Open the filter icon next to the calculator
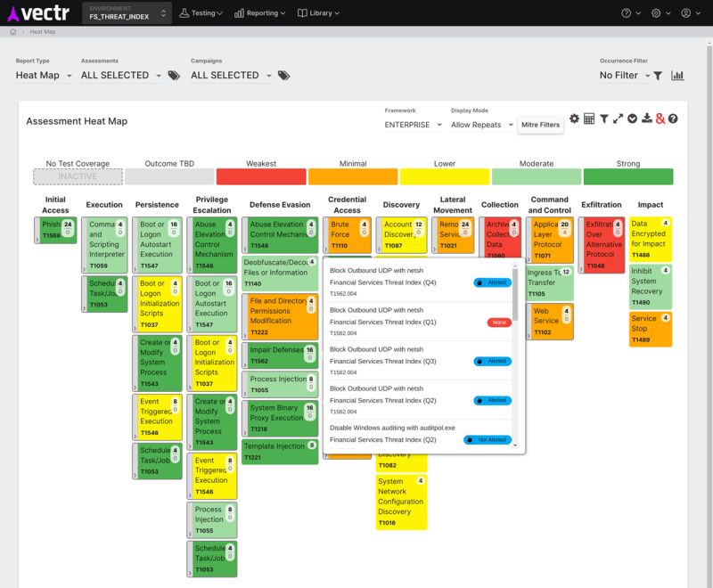This screenshot has height=588, width=713. [605, 118]
